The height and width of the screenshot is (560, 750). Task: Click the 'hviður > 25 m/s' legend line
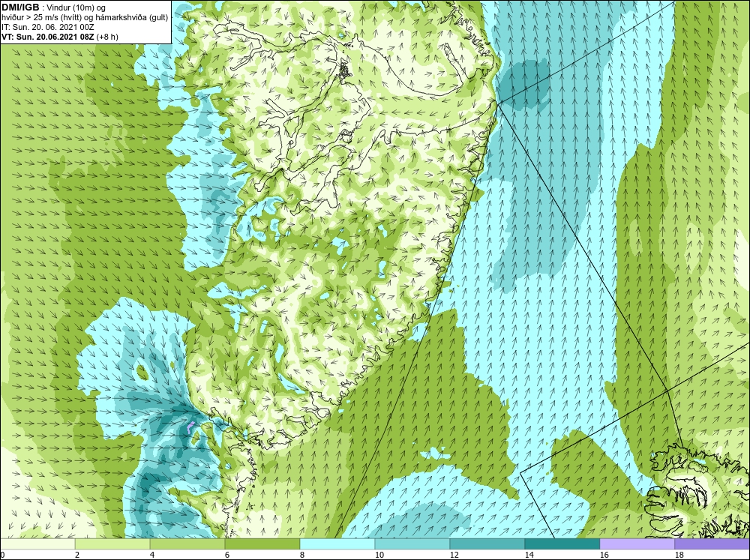tap(85, 18)
